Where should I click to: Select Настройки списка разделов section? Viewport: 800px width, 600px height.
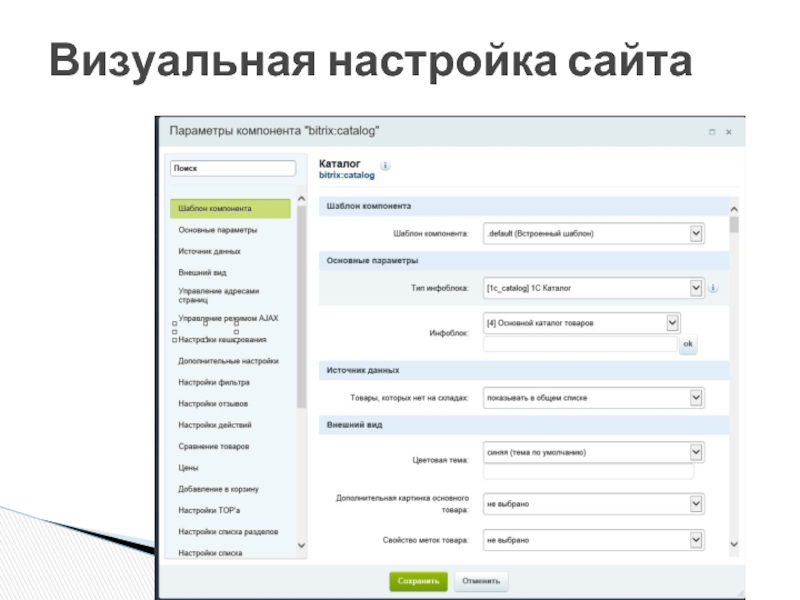(x=228, y=532)
